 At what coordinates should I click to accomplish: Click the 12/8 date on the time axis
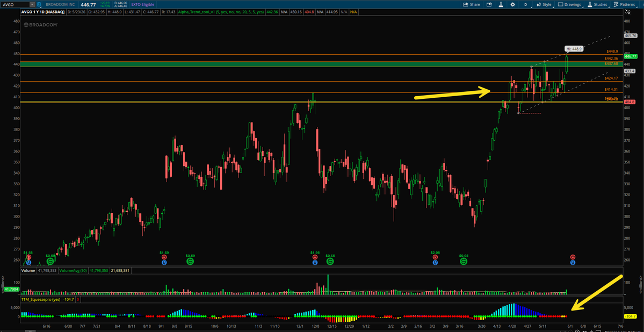pos(315,326)
